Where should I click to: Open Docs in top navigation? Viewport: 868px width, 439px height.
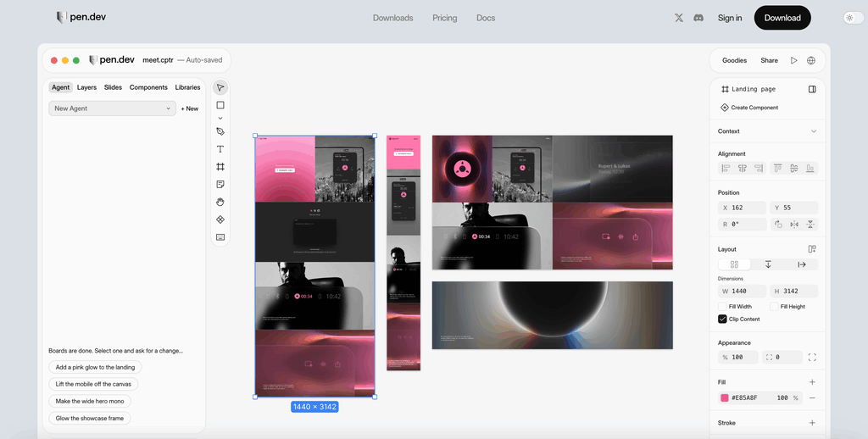pyautogui.click(x=486, y=18)
